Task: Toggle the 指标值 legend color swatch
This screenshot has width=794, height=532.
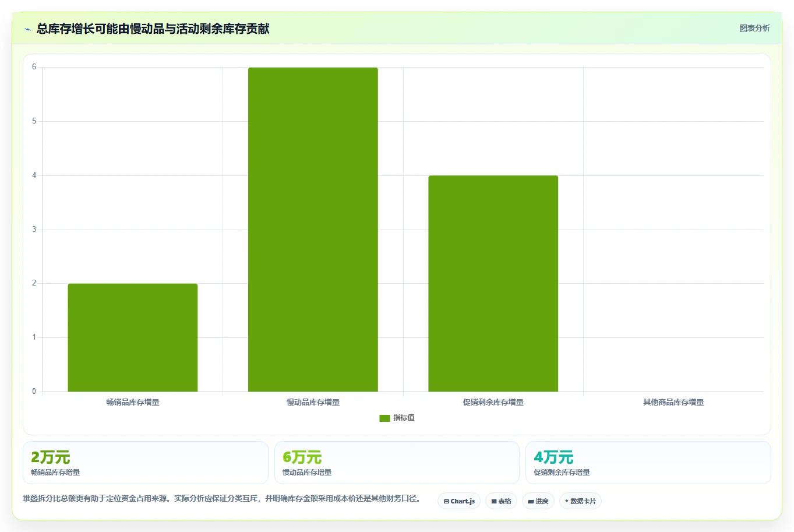Action: (x=384, y=418)
